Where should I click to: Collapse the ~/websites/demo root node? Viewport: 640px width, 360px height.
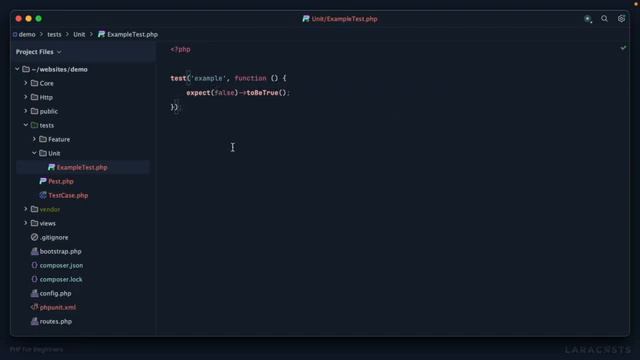coord(17,69)
